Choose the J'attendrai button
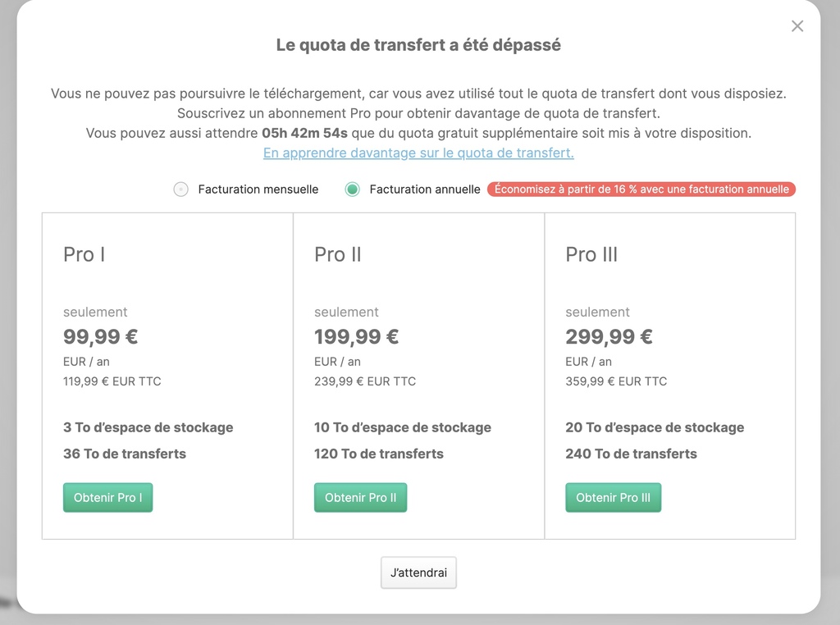Viewport: 840px width, 625px height. pos(418,573)
